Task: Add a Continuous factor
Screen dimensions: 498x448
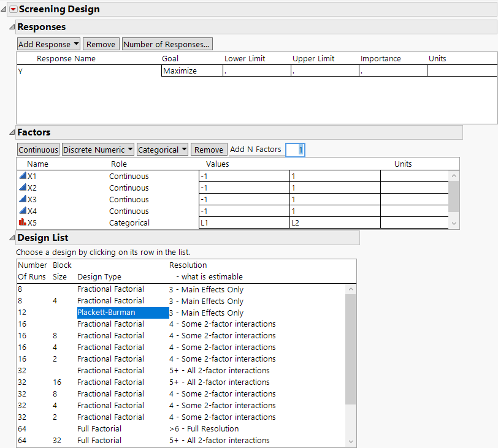Action: (x=38, y=149)
